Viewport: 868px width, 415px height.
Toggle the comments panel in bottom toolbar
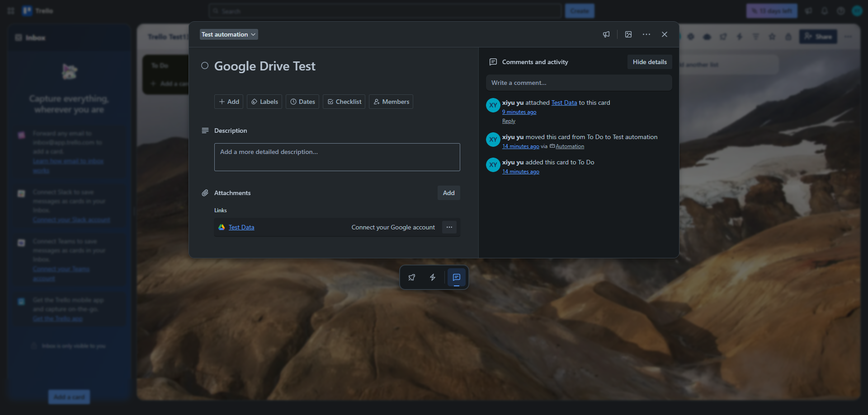coord(457,277)
